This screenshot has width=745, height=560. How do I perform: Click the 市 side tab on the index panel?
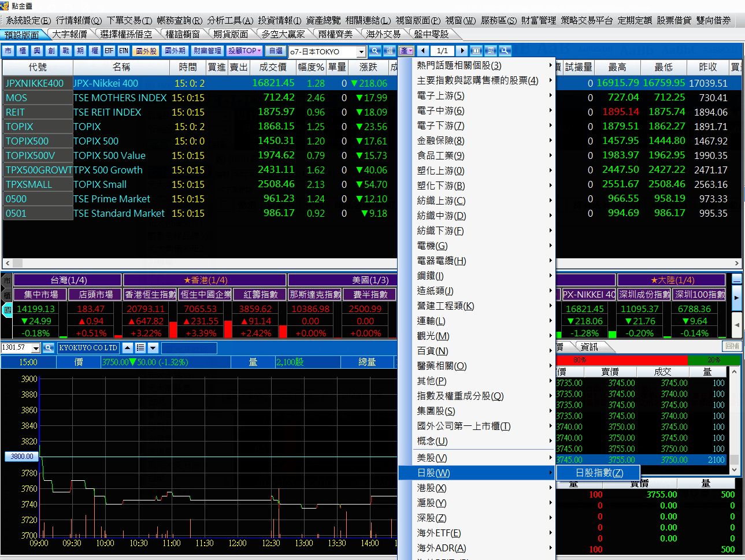pyautogui.click(x=7, y=281)
